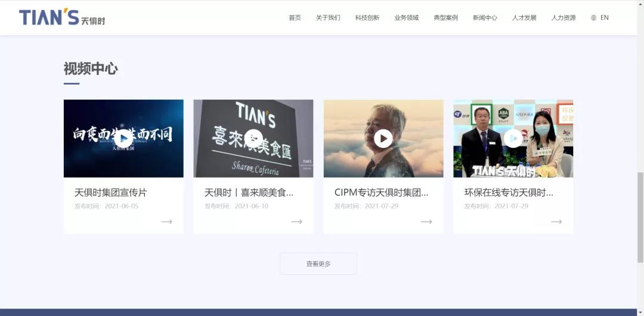This screenshot has width=644, height=316.
Task: Open the 关于我们 menu item
Action: click(328, 18)
